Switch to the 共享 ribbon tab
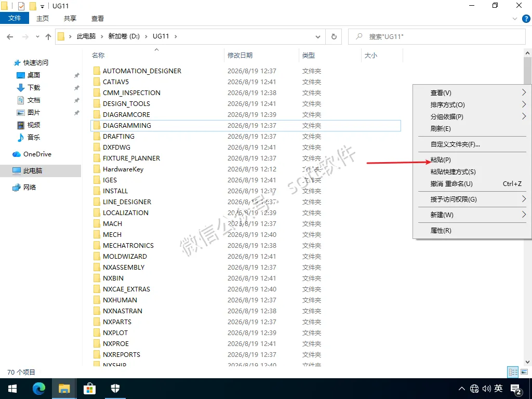 [70, 18]
